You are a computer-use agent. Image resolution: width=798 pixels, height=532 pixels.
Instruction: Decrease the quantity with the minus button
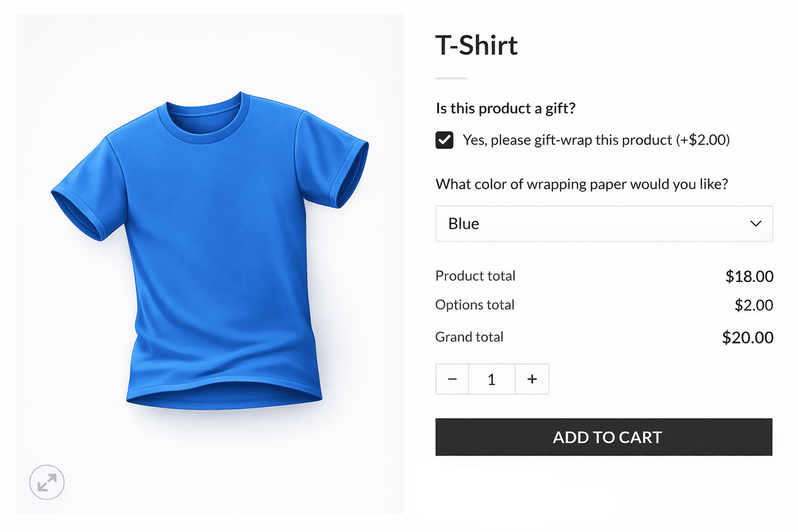tap(453, 379)
